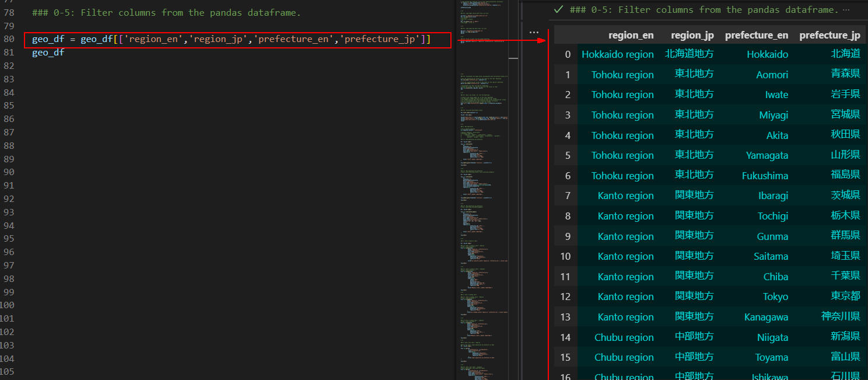Screen dimensions: 868x380
Task: Click row index 7 of the dataframe
Action: [568, 196]
